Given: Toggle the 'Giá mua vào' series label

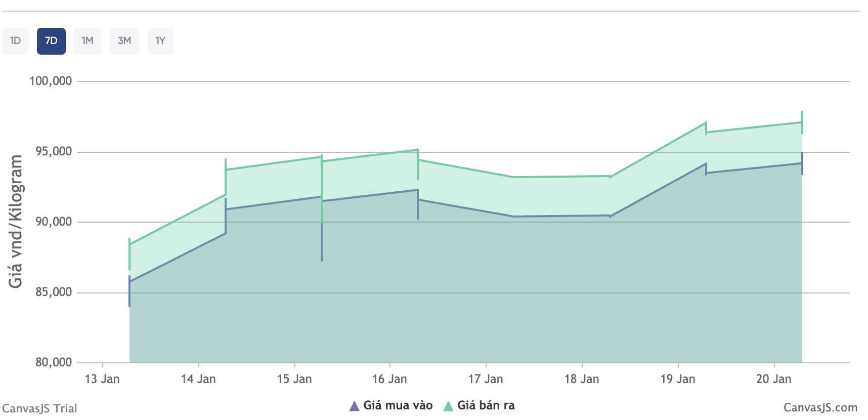Looking at the screenshot, I should point(398,405).
